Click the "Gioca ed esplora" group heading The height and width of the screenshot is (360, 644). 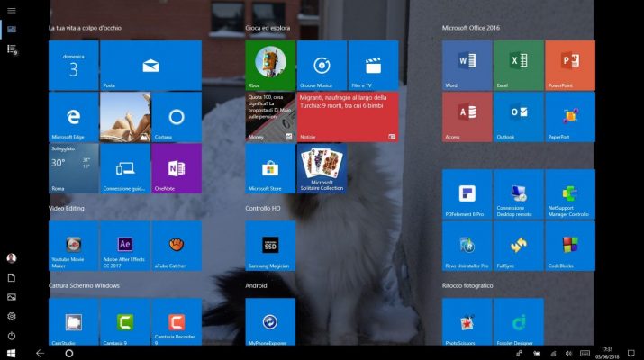[268, 28]
